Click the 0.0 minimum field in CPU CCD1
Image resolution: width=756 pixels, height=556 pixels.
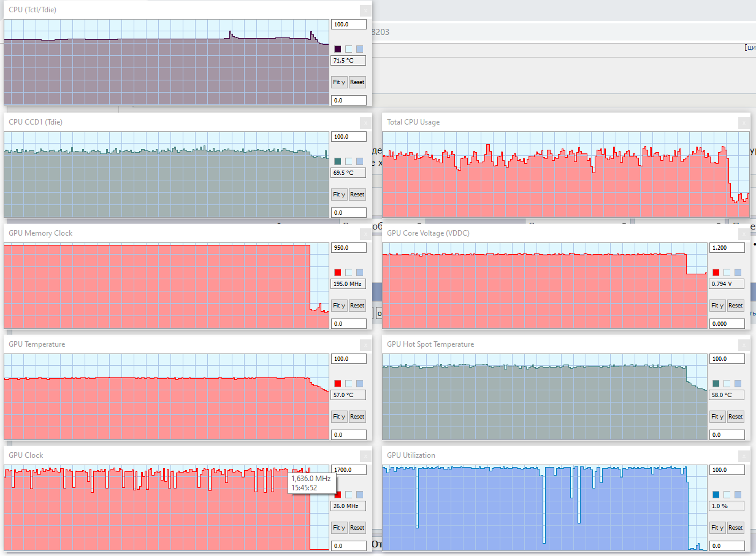[x=349, y=213]
